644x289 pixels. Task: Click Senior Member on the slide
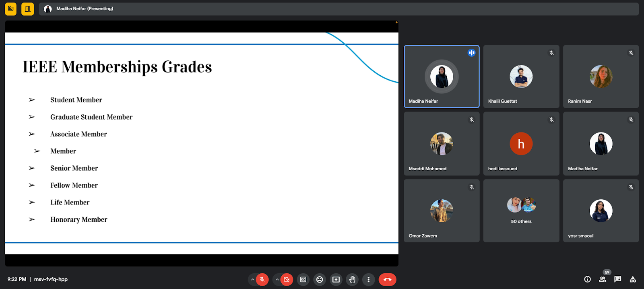pyautogui.click(x=74, y=168)
